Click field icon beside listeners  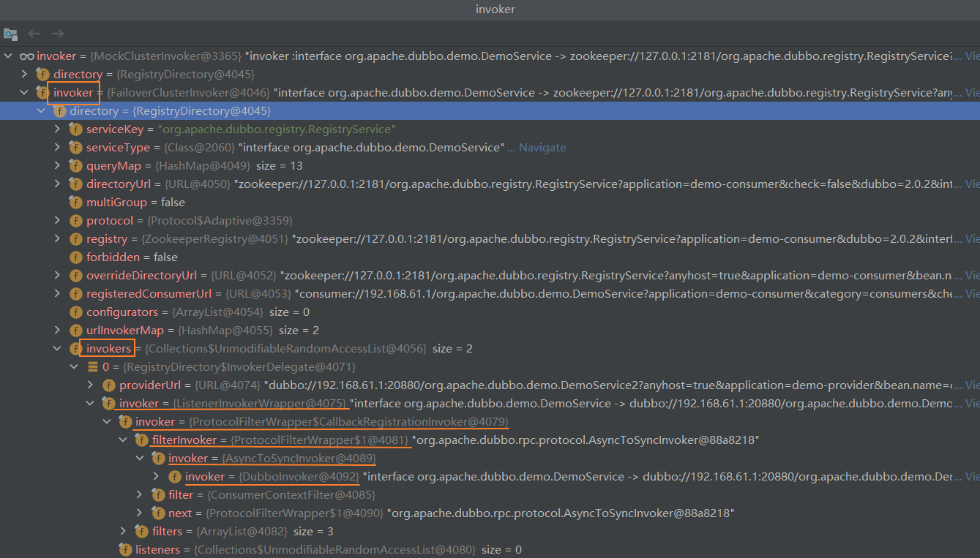(x=125, y=550)
